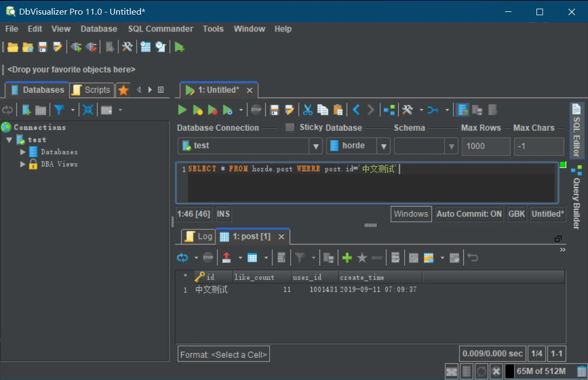Switch to the Log tab
The height and width of the screenshot is (380, 588).
[x=199, y=236]
